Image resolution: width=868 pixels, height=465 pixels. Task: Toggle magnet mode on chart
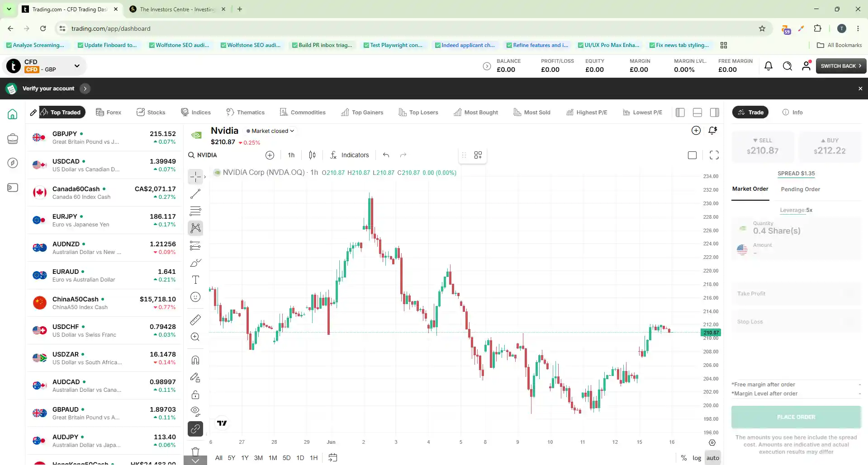(195, 360)
